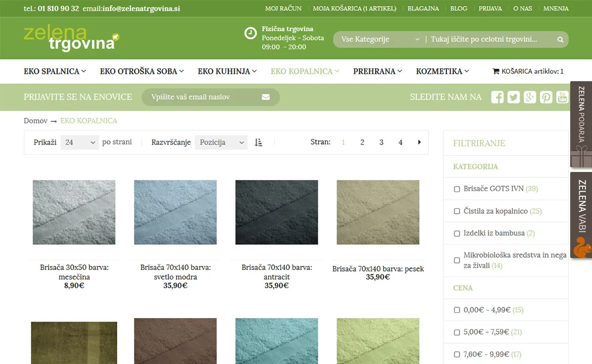Open the Pinterest social icon
The height and width of the screenshot is (364, 592).
(546, 97)
